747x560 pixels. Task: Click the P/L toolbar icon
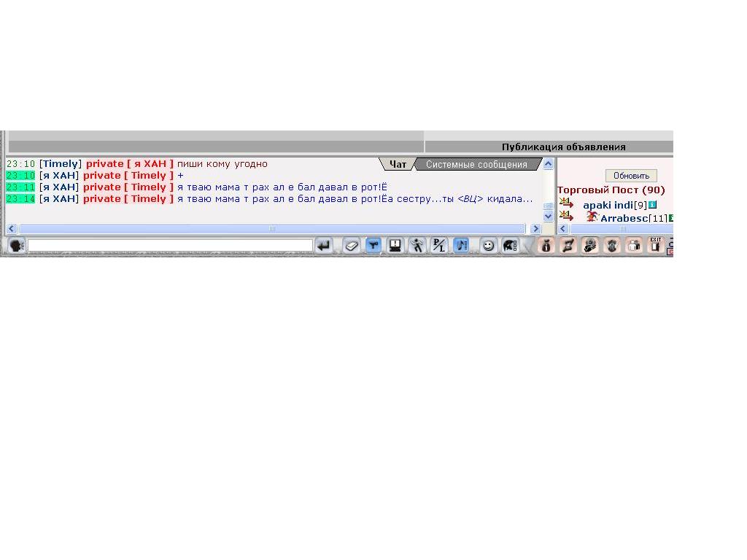(438, 246)
